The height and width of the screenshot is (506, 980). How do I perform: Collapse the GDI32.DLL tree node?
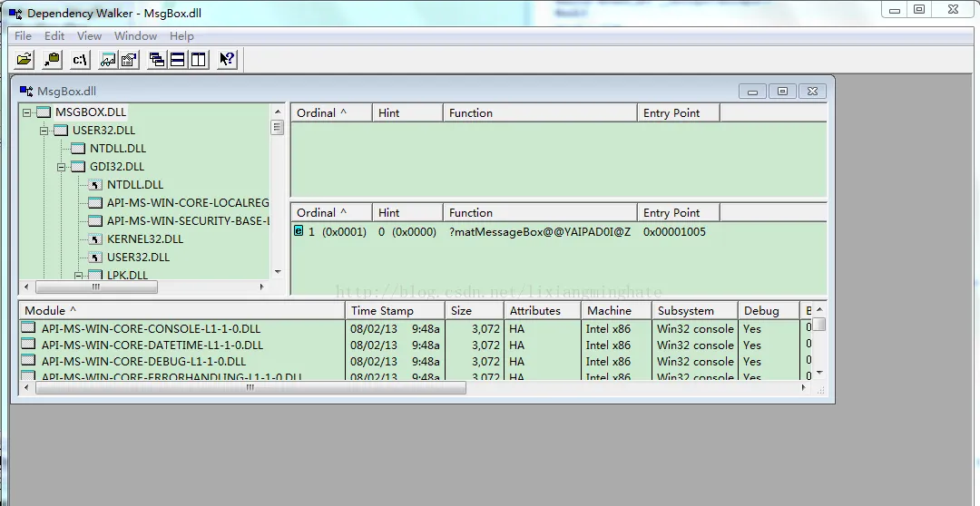pyautogui.click(x=62, y=167)
